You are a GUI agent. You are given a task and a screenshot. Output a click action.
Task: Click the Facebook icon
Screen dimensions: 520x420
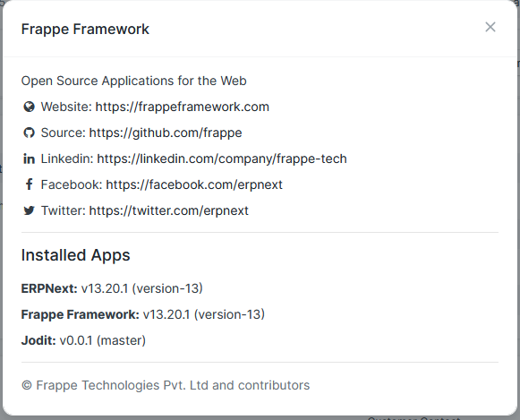[29, 184]
